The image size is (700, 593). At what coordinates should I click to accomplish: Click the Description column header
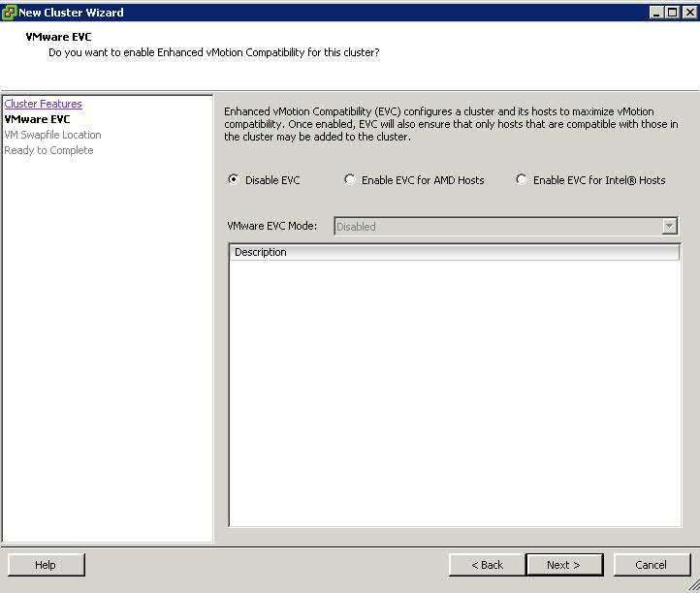point(455,252)
